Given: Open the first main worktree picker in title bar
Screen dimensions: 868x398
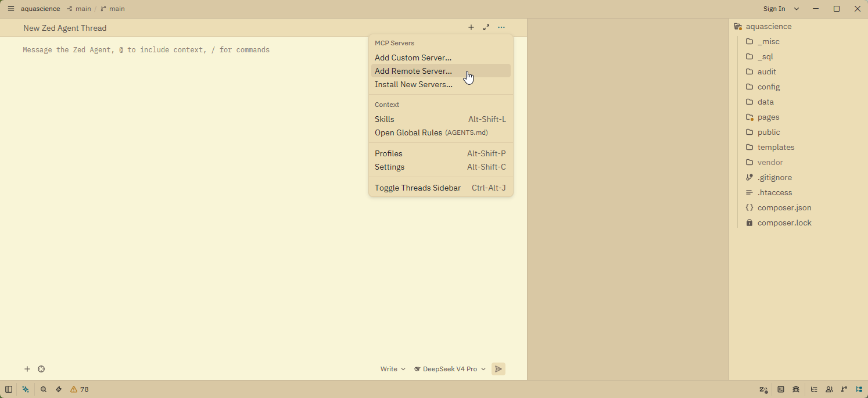Looking at the screenshot, I should [79, 9].
